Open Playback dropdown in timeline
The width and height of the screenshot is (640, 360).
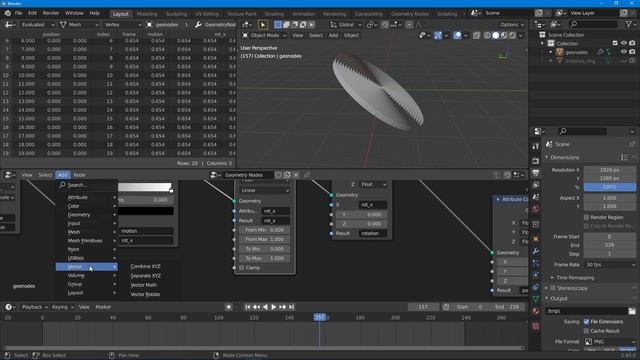34,307
